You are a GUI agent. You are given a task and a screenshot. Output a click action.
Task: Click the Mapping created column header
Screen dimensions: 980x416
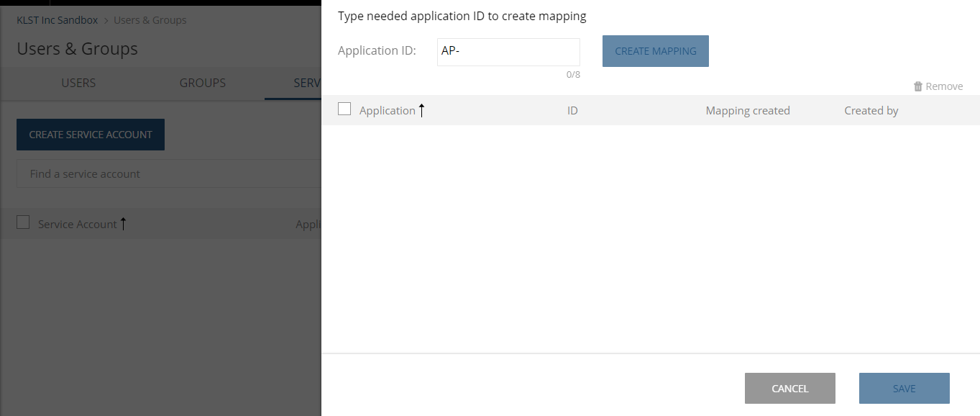(x=748, y=110)
